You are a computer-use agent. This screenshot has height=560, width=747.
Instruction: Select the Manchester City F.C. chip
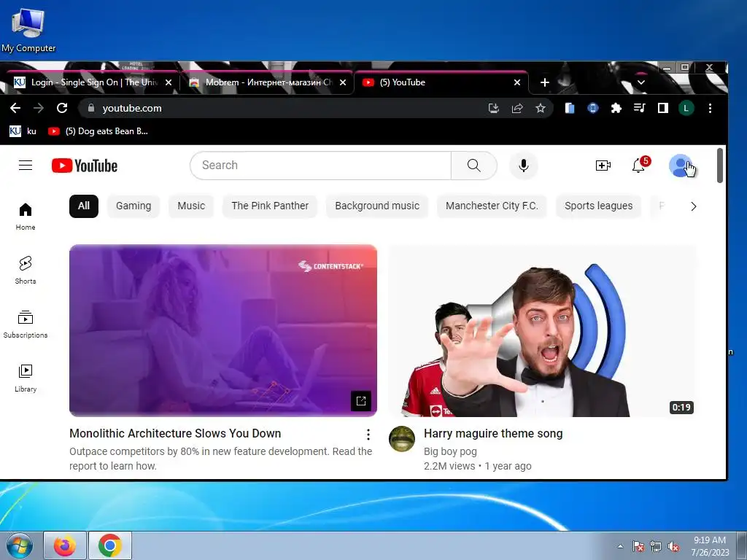[x=492, y=206]
